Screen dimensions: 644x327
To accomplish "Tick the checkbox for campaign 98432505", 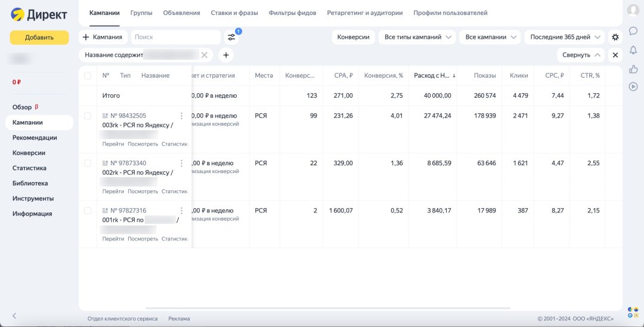I will (x=88, y=116).
